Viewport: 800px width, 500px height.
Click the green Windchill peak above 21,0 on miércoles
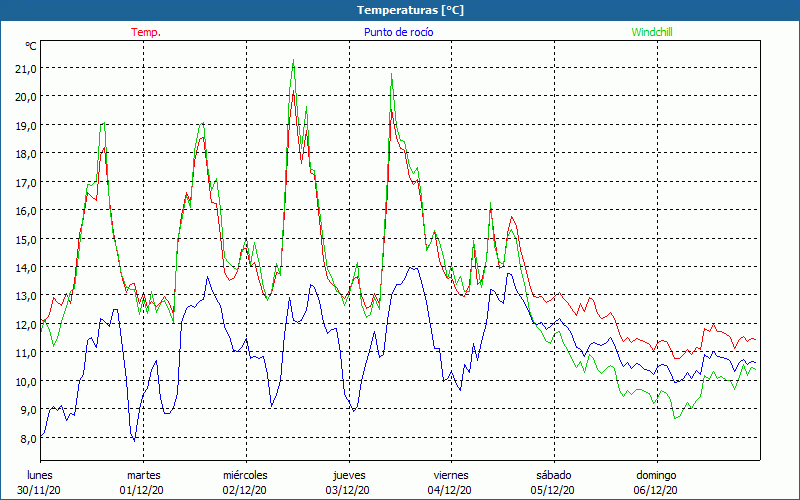click(293, 60)
